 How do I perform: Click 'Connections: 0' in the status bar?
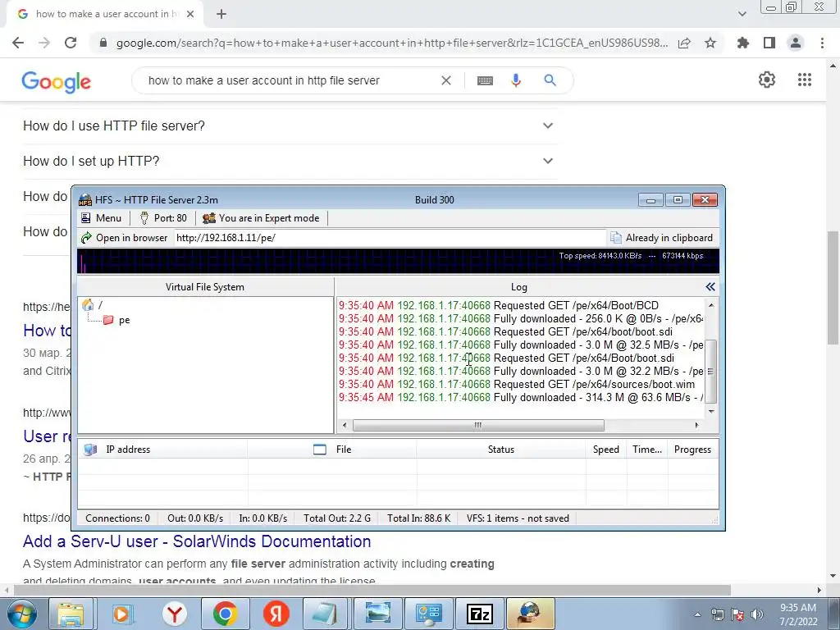point(117,518)
